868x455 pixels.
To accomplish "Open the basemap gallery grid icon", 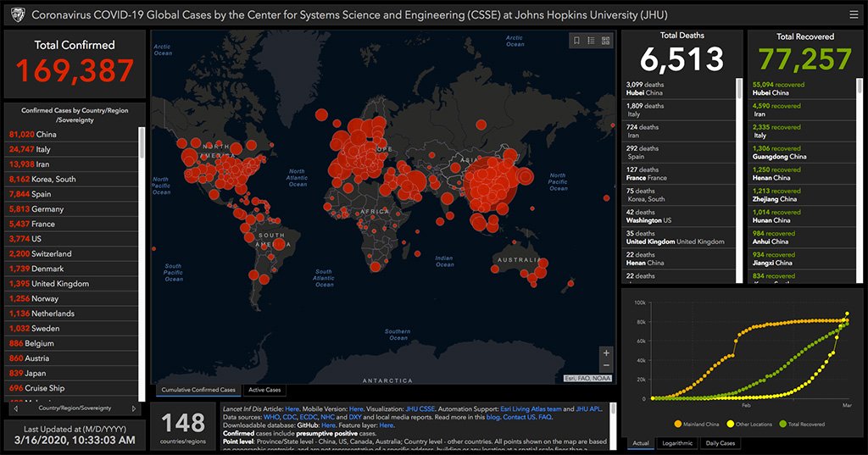I will (605, 41).
